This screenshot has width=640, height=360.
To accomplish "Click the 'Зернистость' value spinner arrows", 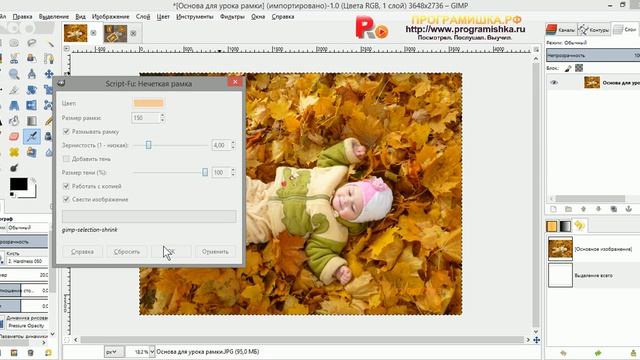I will 233,145.
